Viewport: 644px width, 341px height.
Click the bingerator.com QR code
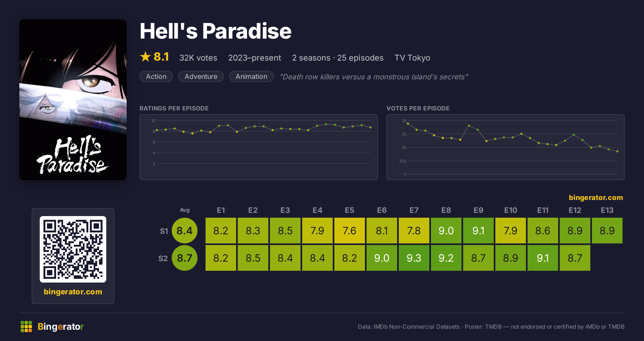[x=73, y=249]
